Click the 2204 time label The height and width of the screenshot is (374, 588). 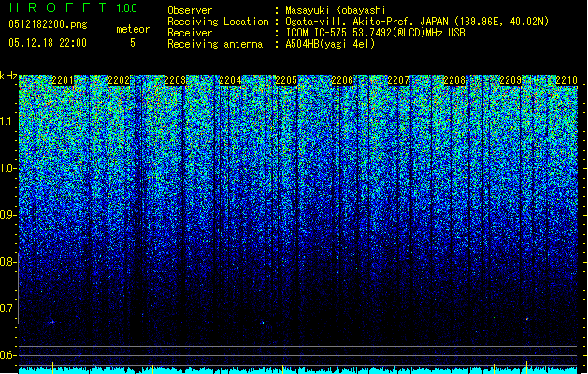(x=230, y=80)
